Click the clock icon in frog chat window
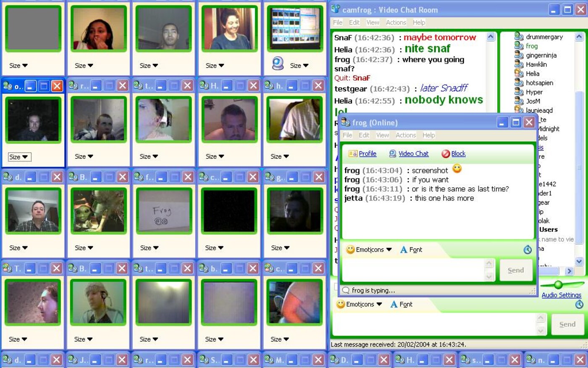This screenshot has height=368, width=588. pos(528,250)
